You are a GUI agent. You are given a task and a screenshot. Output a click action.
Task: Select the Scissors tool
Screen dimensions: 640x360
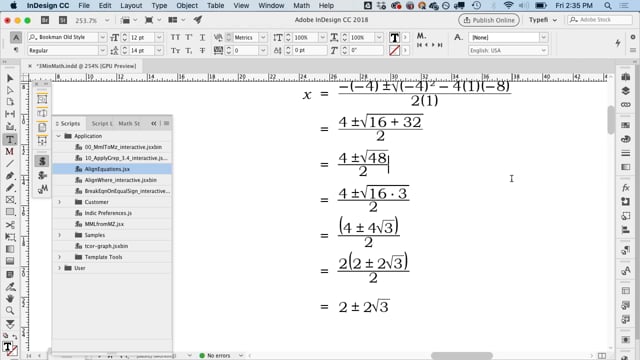[10, 224]
